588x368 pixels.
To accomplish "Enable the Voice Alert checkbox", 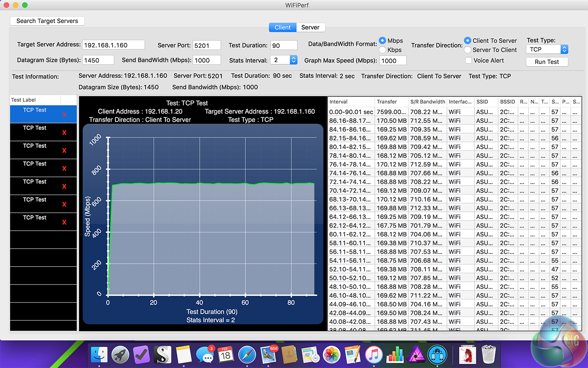I will coord(468,60).
